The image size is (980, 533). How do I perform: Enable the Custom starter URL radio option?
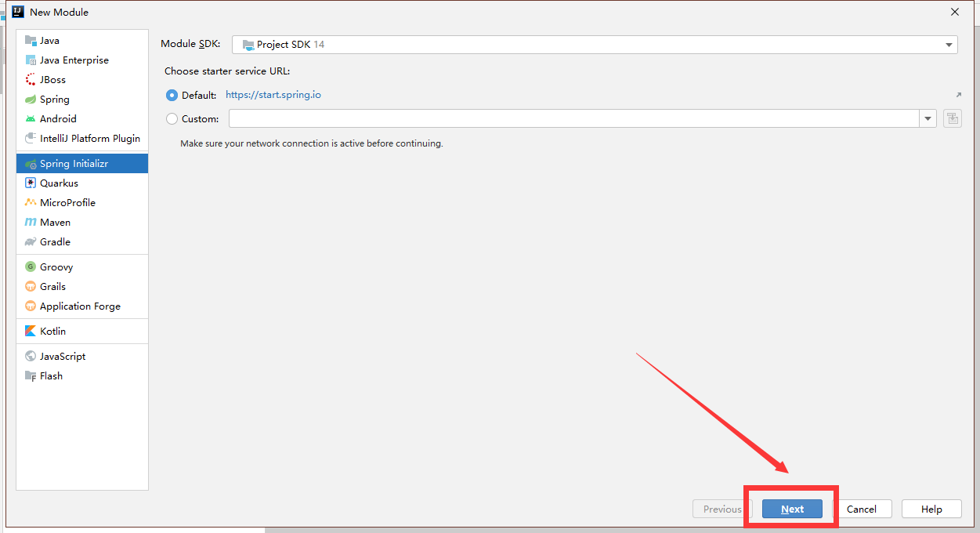172,119
